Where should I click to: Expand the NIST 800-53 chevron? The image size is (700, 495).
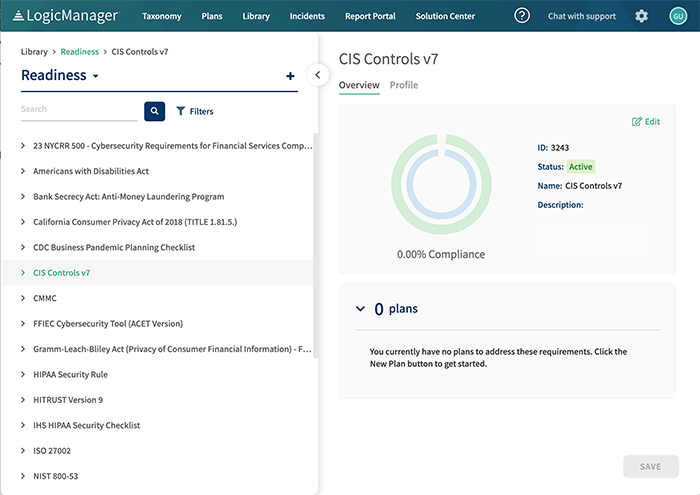[x=23, y=476]
